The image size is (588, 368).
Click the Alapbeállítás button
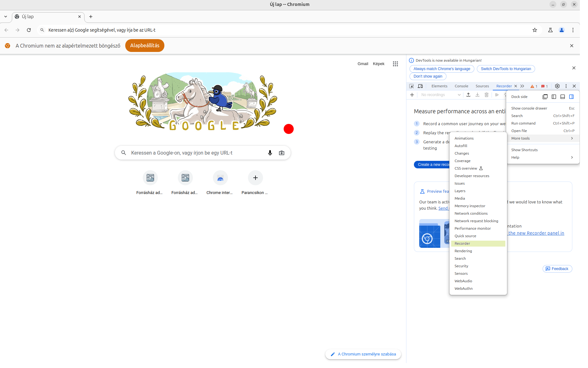pyautogui.click(x=145, y=46)
